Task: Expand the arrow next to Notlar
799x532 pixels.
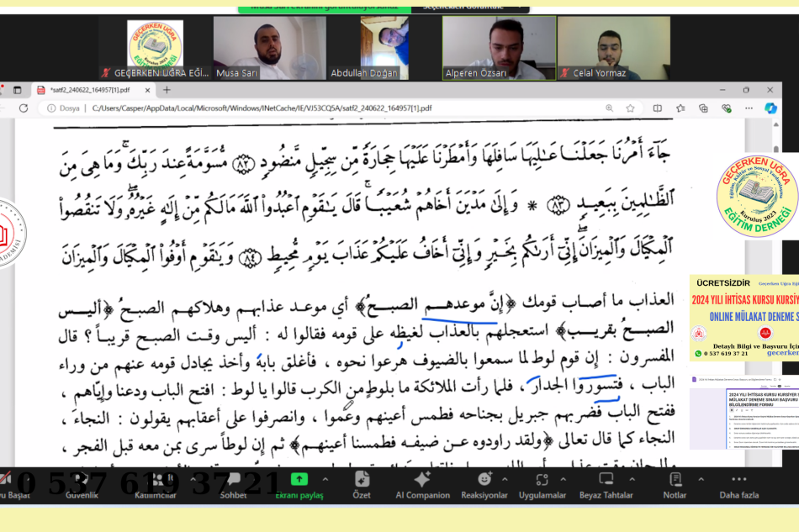Action: pos(701,477)
